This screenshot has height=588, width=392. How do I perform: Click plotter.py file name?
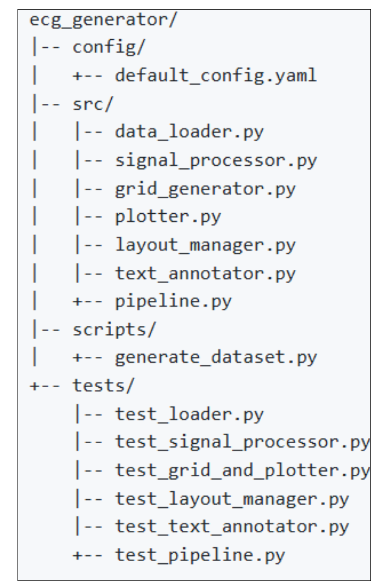(x=168, y=217)
